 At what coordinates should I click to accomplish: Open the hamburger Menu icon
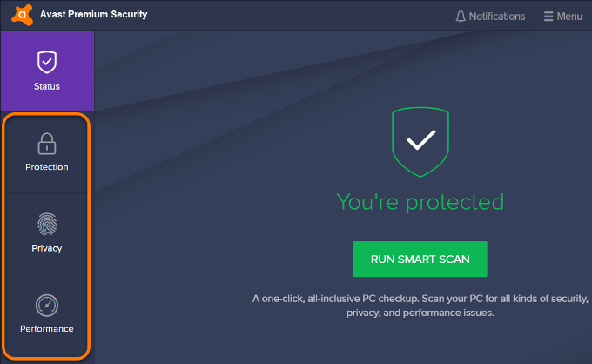tap(548, 17)
